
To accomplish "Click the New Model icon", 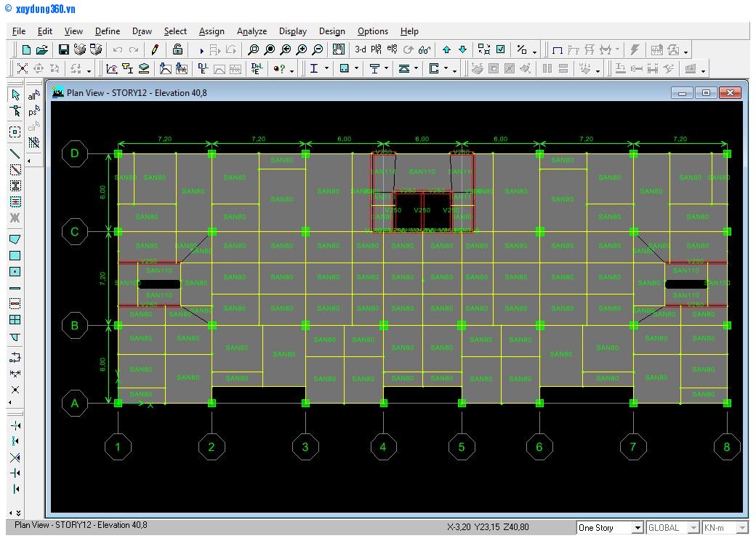I will 26,49.
